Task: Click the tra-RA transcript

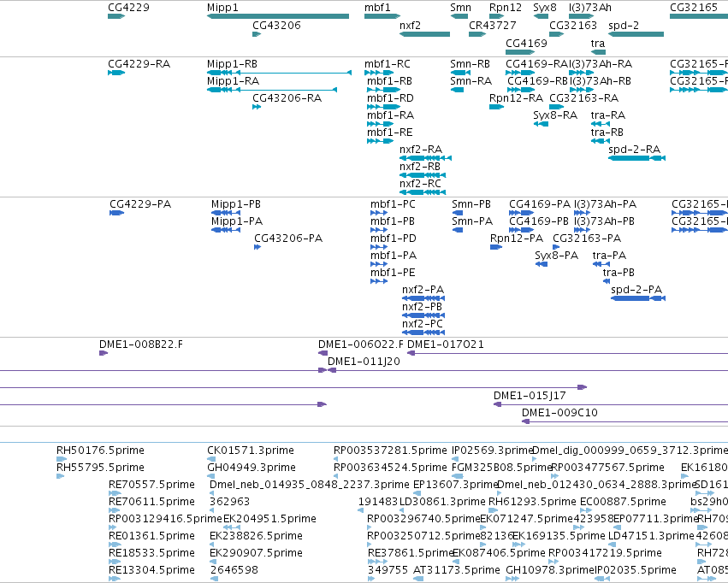Action: tap(601, 124)
